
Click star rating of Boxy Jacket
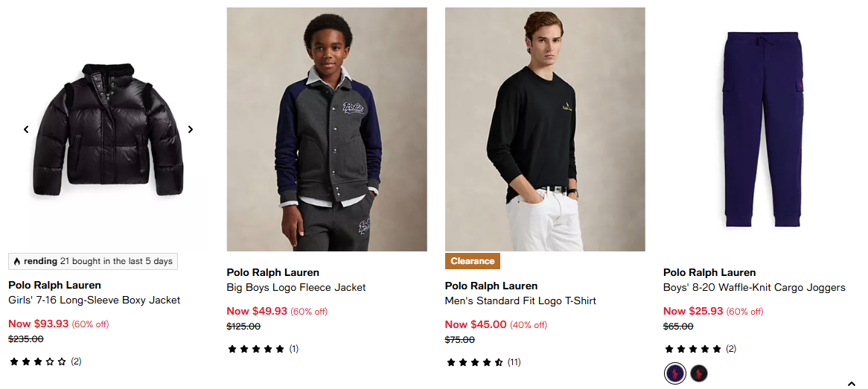(x=37, y=362)
